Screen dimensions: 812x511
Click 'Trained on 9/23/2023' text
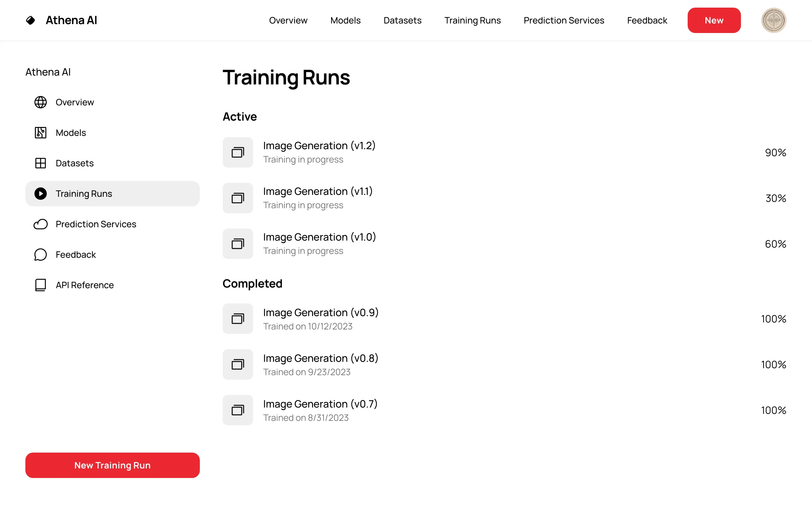(306, 372)
